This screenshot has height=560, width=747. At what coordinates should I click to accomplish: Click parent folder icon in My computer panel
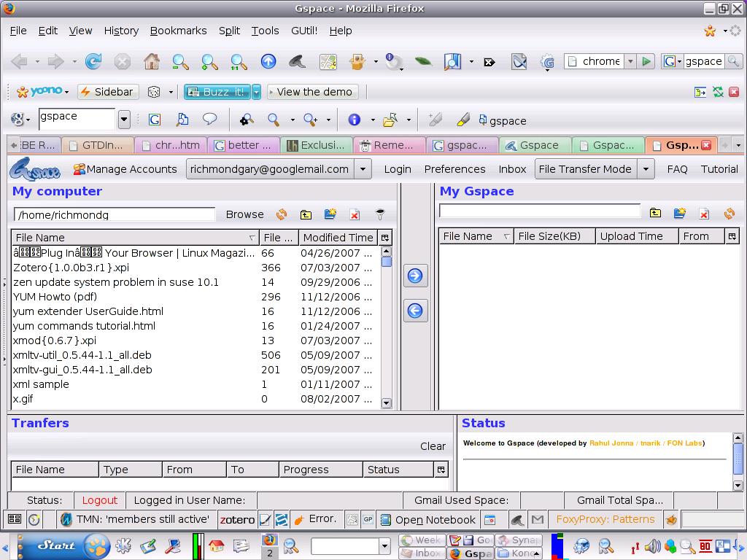pyautogui.click(x=306, y=215)
